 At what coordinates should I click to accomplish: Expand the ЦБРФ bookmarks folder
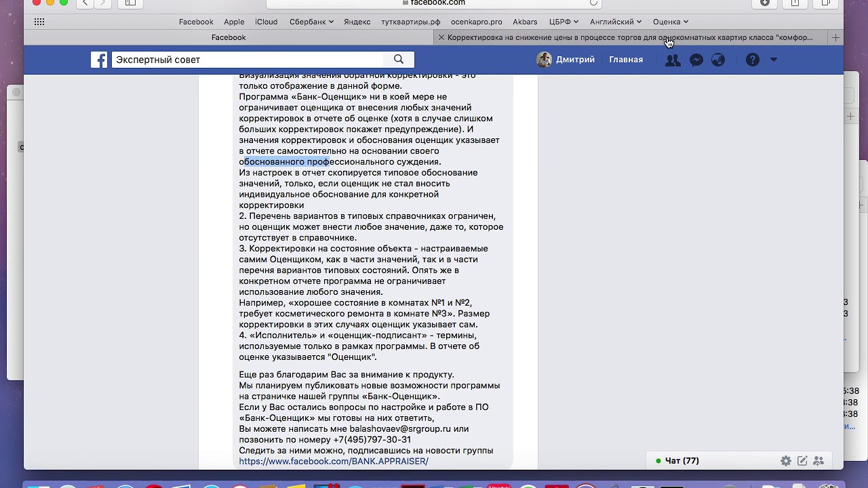click(564, 22)
